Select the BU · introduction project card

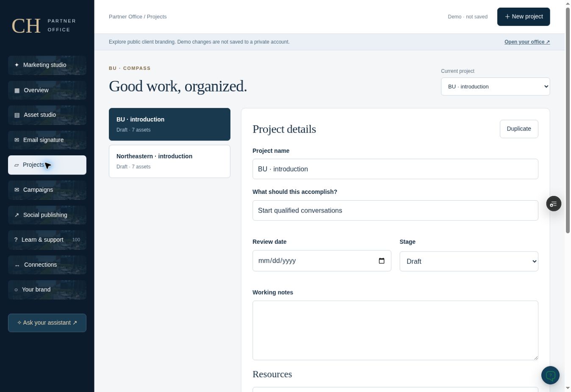(x=169, y=124)
